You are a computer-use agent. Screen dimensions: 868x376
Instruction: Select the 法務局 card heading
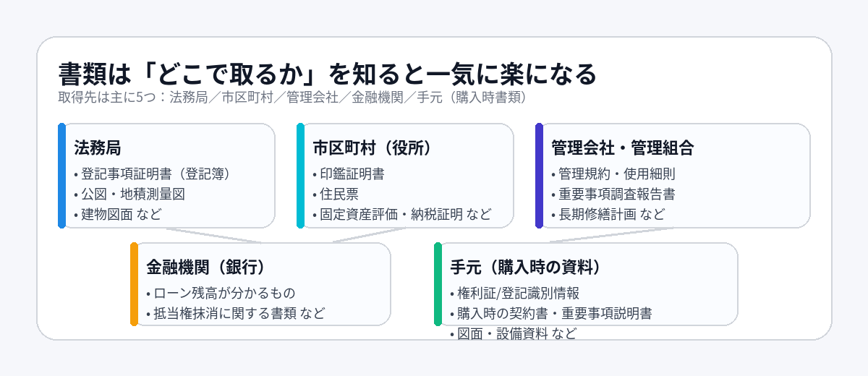pos(97,148)
